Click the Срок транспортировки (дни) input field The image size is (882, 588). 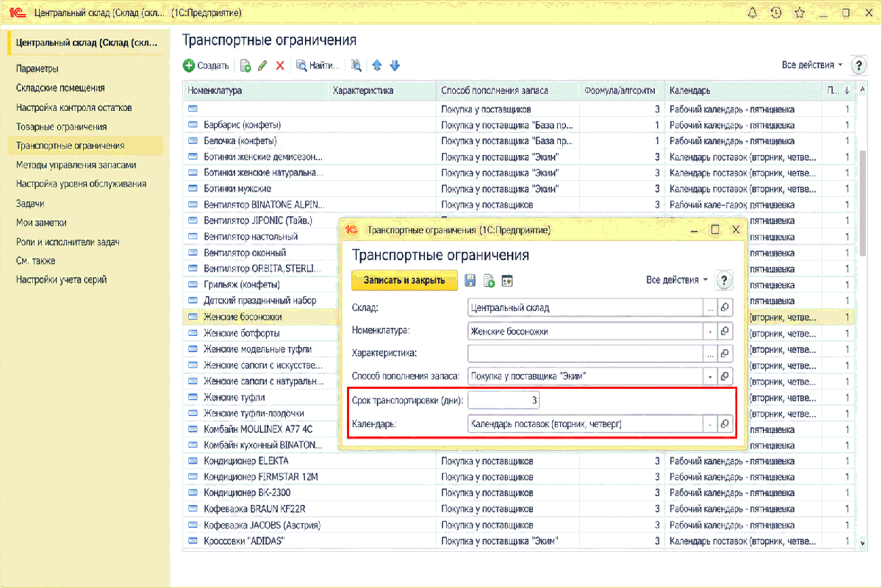pos(504,400)
